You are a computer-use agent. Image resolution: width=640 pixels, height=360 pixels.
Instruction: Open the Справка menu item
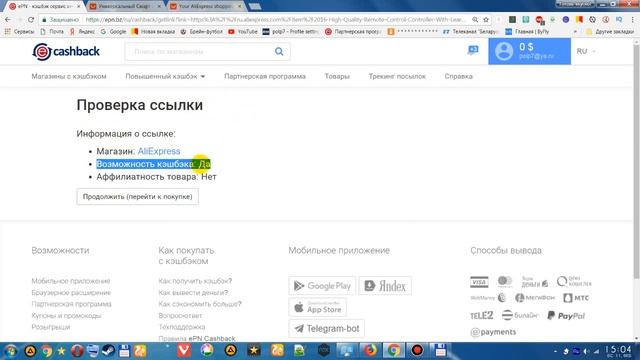[458, 76]
